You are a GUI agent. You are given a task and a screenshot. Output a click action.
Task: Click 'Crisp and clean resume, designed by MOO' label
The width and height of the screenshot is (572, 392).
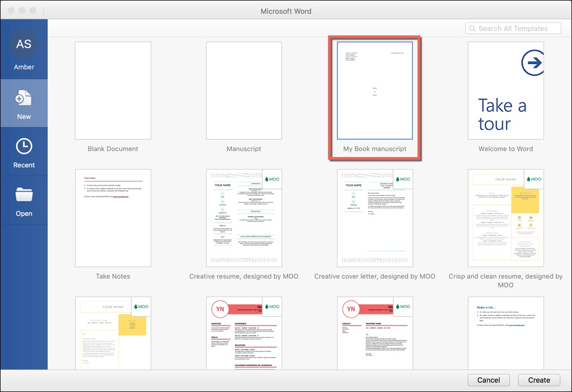click(505, 281)
